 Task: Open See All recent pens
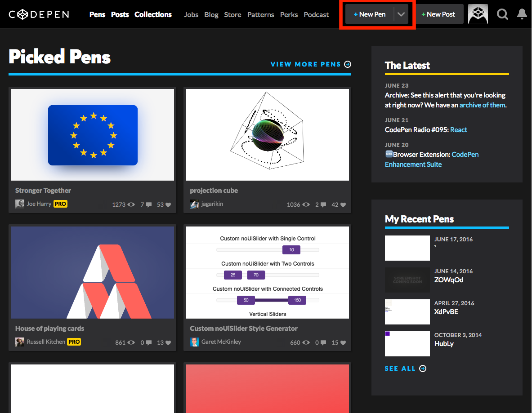point(406,369)
